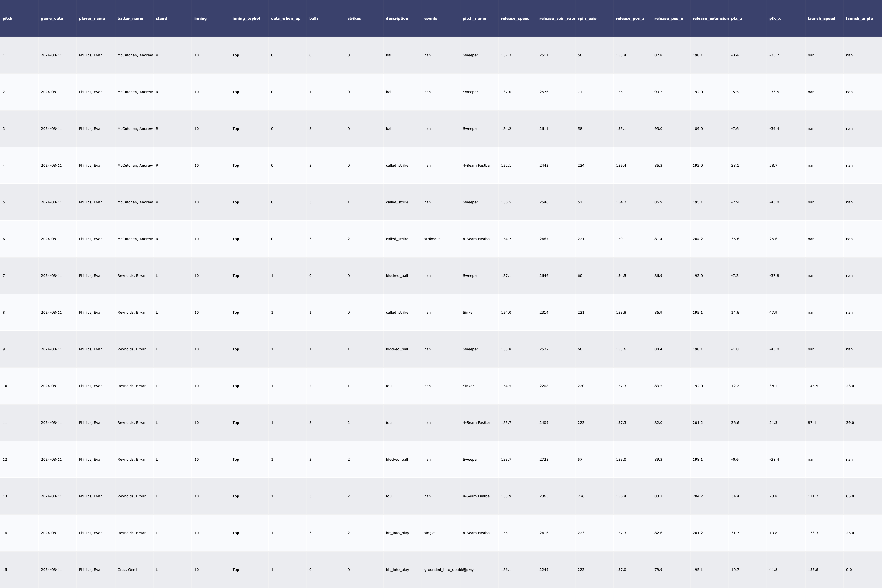Select release_extension value 204.2 in row 6
This screenshot has width=882, height=588.
697,239
